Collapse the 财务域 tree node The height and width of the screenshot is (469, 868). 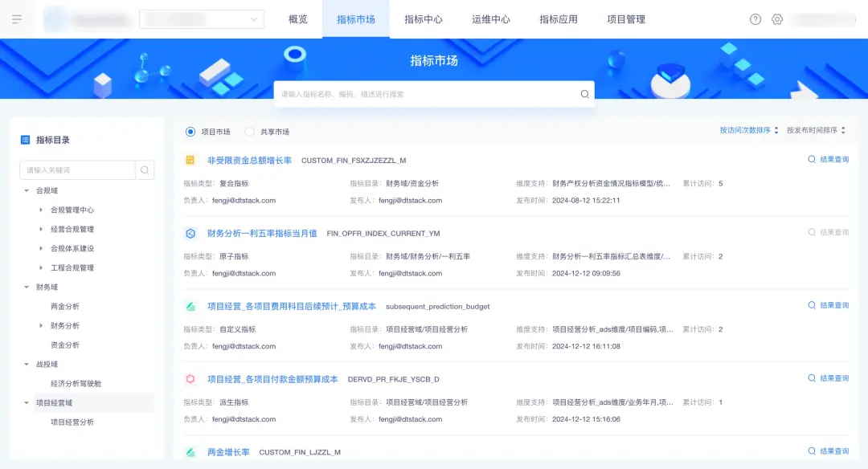(x=26, y=287)
